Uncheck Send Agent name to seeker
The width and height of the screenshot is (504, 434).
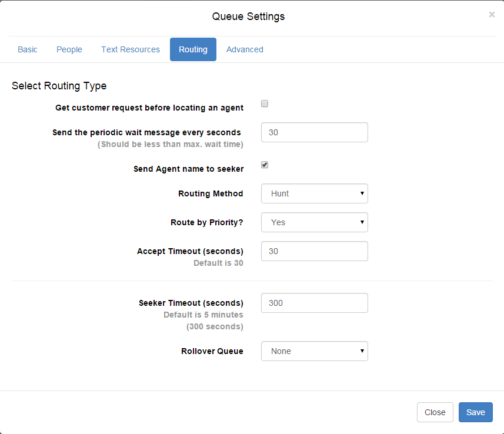coord(265,165)
